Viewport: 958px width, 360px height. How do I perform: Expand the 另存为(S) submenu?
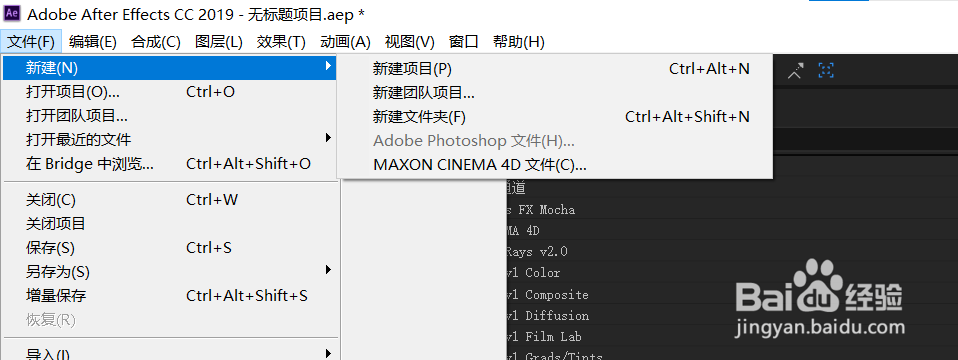tap(329, 270)
